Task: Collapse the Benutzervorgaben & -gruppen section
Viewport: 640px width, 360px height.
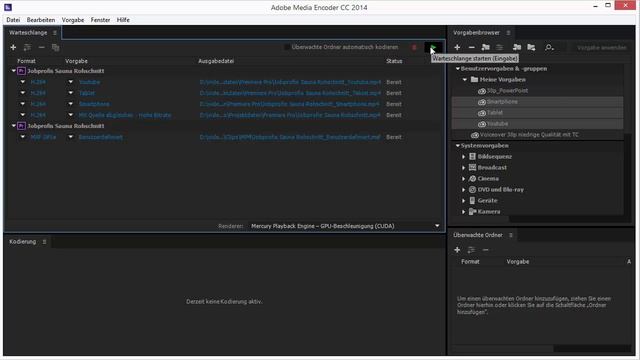Action: 458,69
